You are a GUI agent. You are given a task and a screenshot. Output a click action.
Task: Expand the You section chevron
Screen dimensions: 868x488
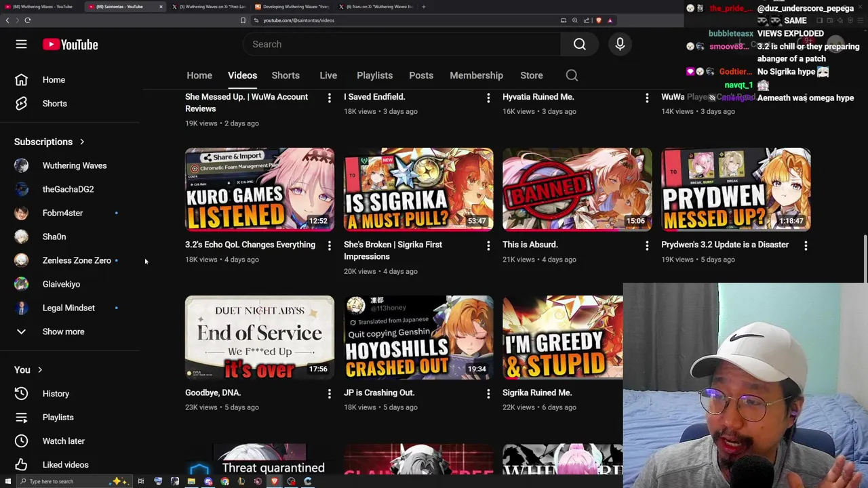pos(40,370)
